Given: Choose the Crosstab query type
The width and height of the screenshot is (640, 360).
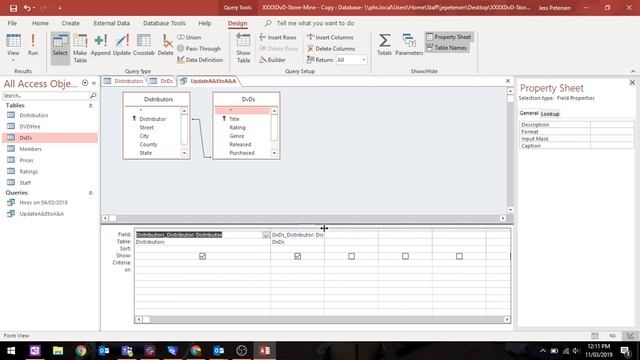Looking at the screenshot, I should [x=144, y=45].
